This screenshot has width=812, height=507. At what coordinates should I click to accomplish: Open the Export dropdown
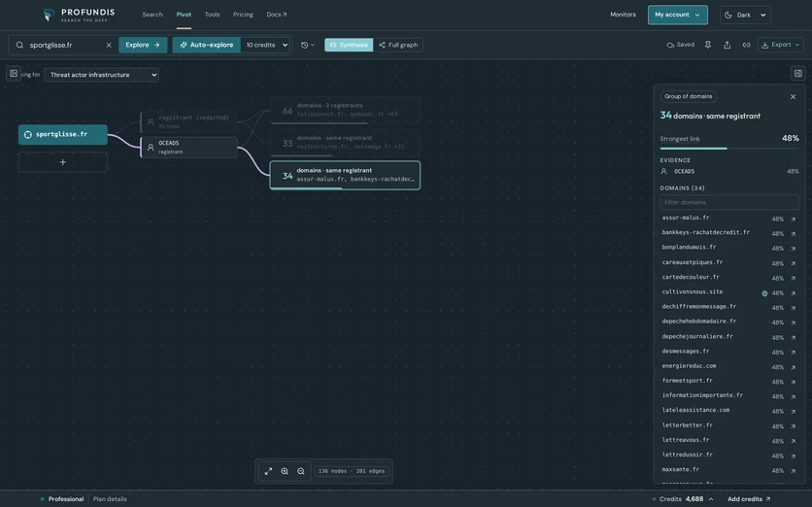coord(780,45)
